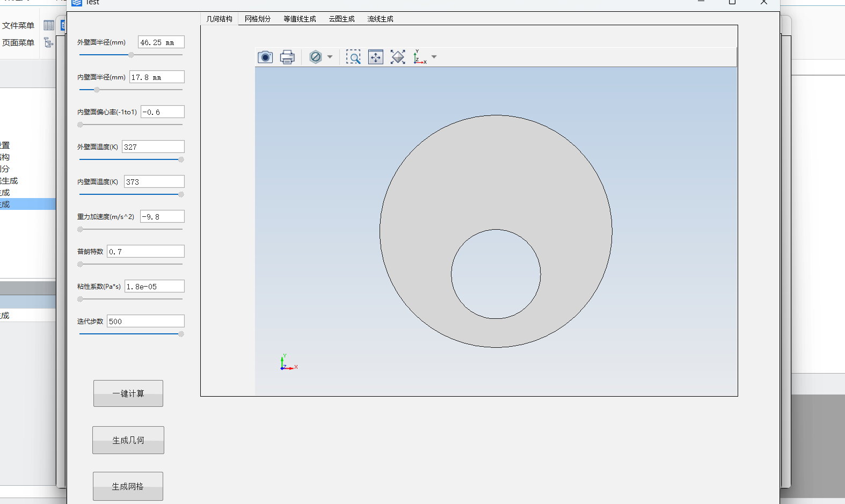Select the 等值线生成 tab

pyautogui.click(x=300, y=19)
